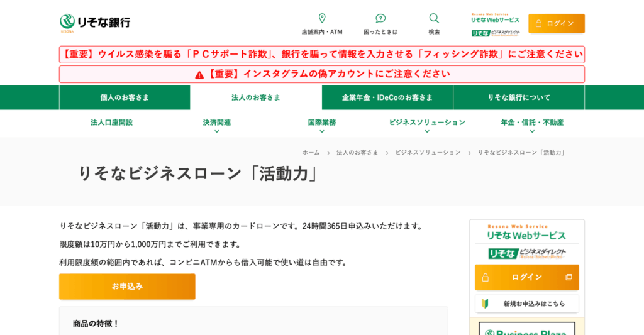
Task: Open the 法人口座開設 menu item
Action: pyautogui.click(x=112, y=123)
